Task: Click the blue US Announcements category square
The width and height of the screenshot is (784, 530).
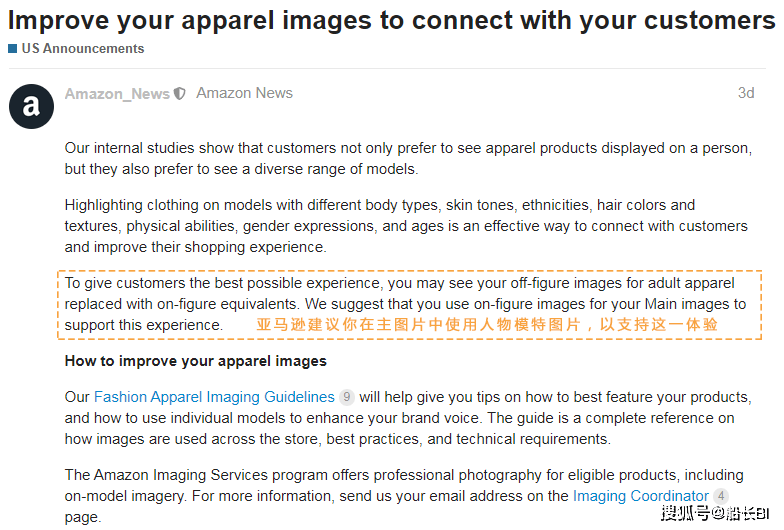Action: tap(12, 48)
